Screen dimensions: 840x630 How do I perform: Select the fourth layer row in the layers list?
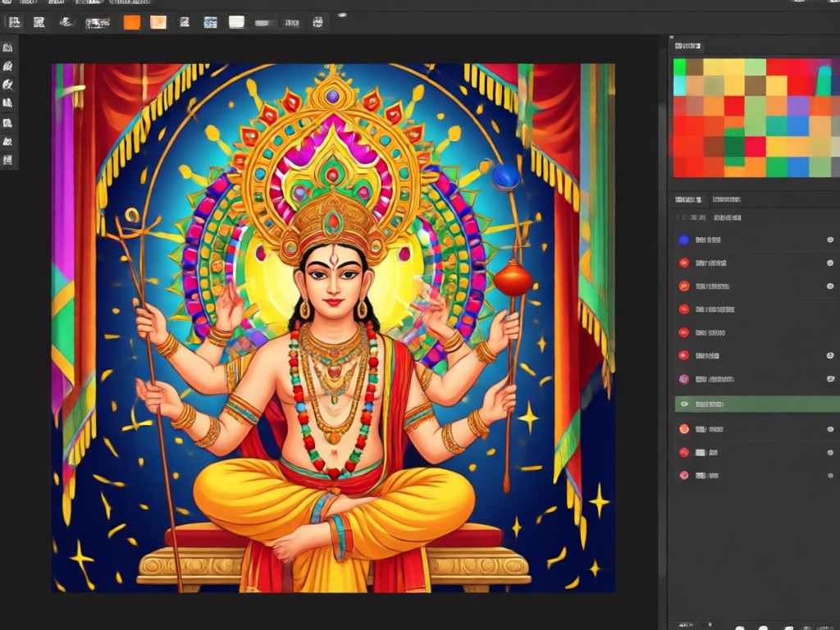757,309
